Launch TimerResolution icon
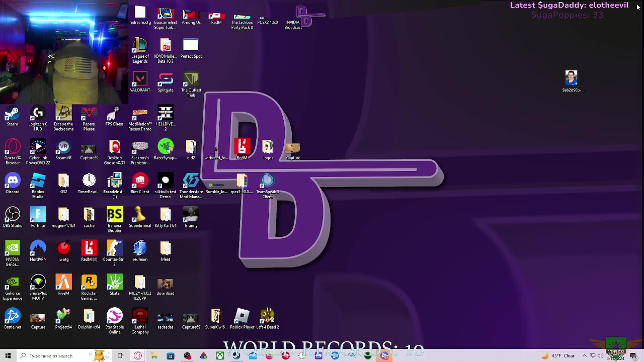This screenshot has width=644, height=362. (x=89, y=184)
